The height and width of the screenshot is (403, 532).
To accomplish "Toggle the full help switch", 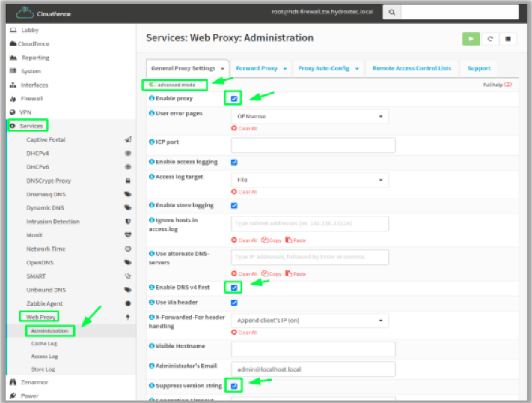I will click(508, 85).
